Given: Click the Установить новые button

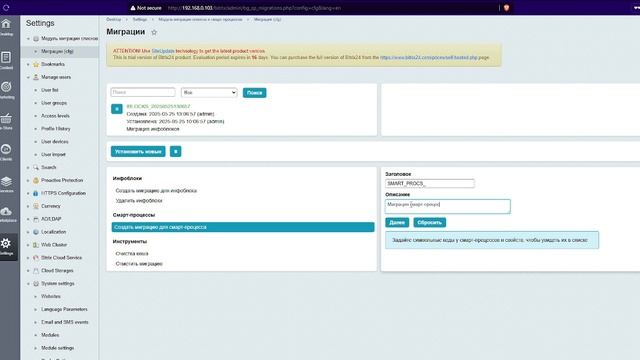Looking at the screenshot, I should 138,151.
